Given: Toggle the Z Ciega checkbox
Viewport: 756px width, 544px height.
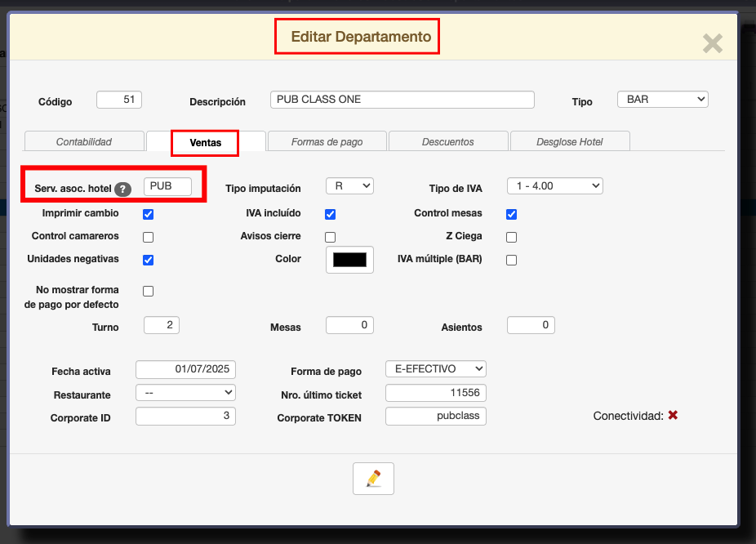Looking at the screenshot, I should [x=511, y=237].
